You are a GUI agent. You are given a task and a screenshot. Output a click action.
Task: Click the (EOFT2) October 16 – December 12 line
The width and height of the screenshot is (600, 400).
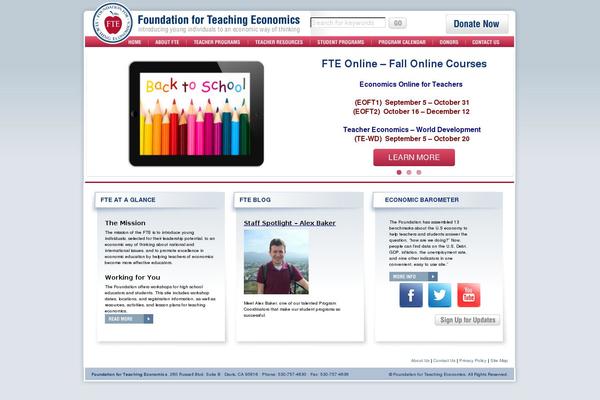tap(411, 112)
